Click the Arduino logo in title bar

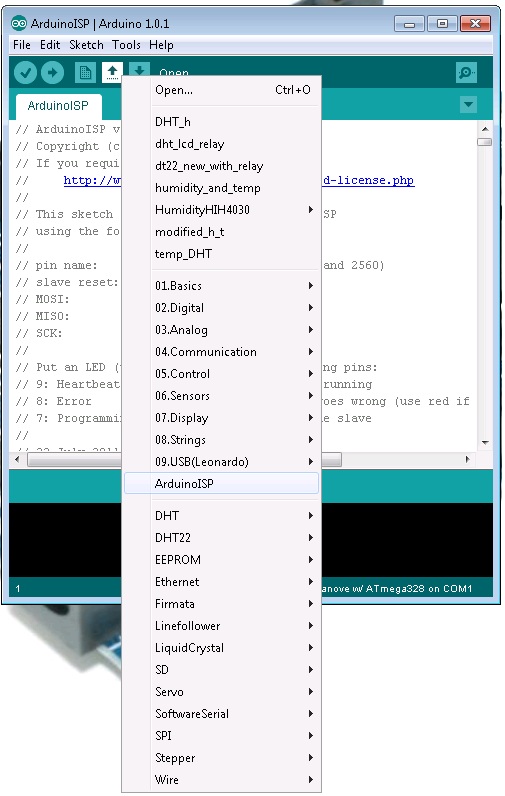coord(19,23)
